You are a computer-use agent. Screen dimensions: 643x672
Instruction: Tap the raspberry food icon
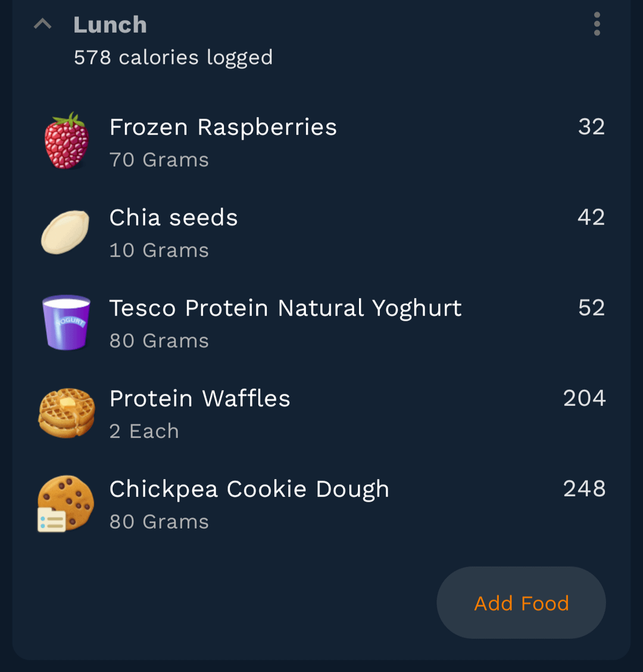click(67, 141)
